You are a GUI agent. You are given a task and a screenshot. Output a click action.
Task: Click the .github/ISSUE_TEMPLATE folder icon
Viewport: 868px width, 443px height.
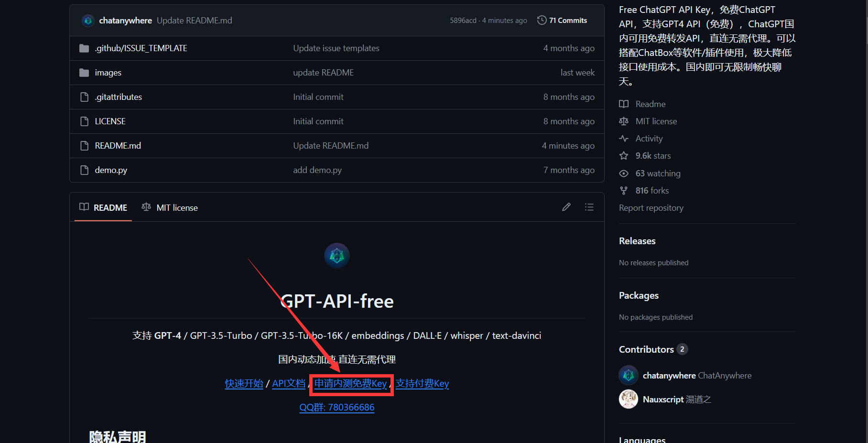click(84, 48)
